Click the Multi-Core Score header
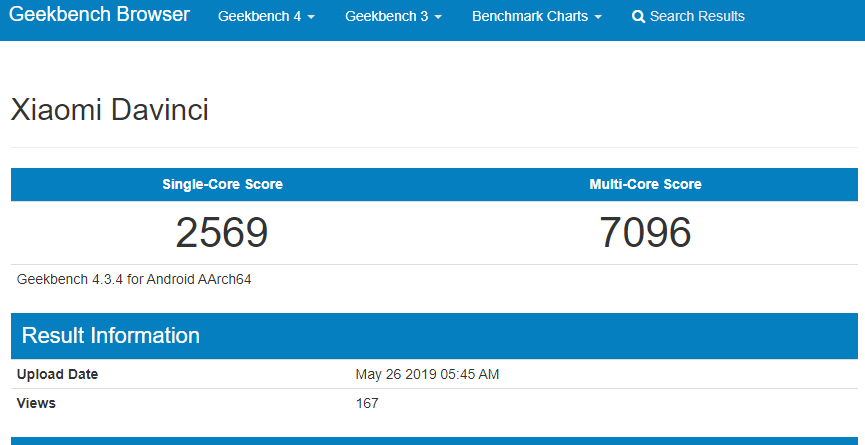The image size is (865, 445). pos(645,184)
